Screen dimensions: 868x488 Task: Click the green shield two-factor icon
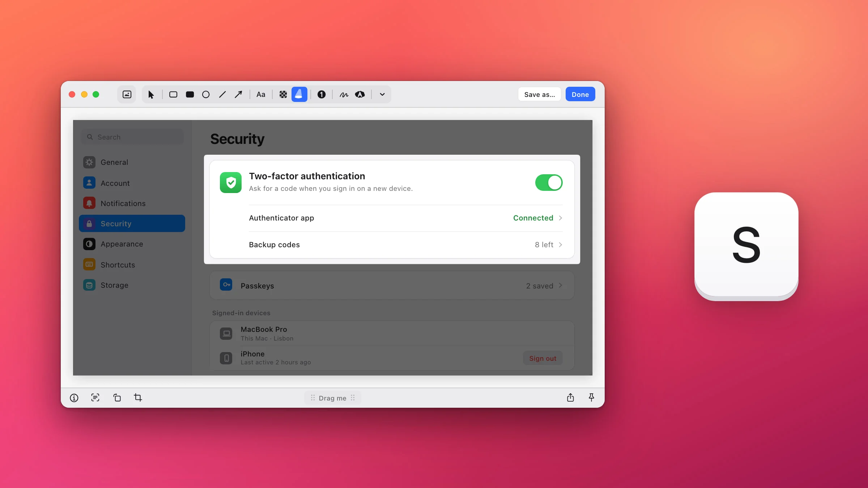click(231, 183)
